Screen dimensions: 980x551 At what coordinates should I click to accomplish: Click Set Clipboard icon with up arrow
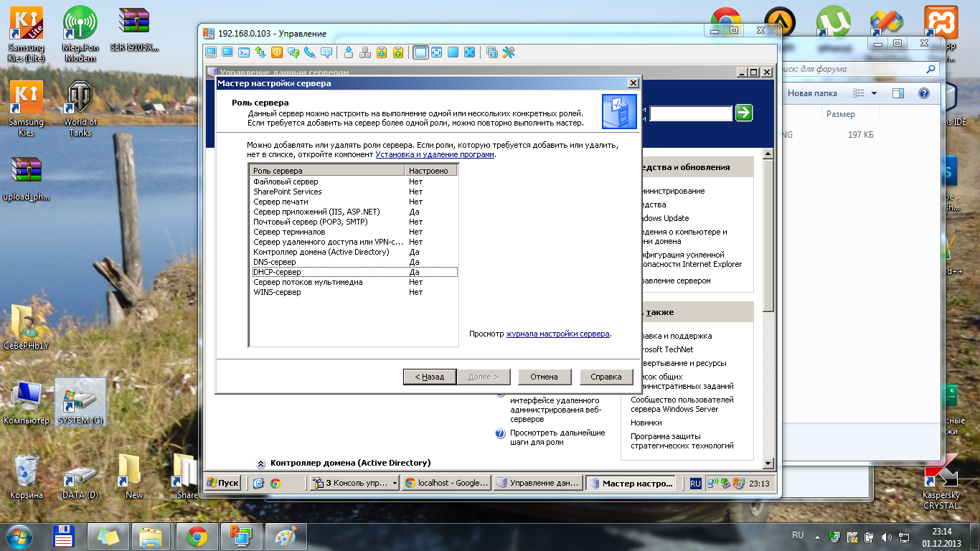(x=398, y=52)
